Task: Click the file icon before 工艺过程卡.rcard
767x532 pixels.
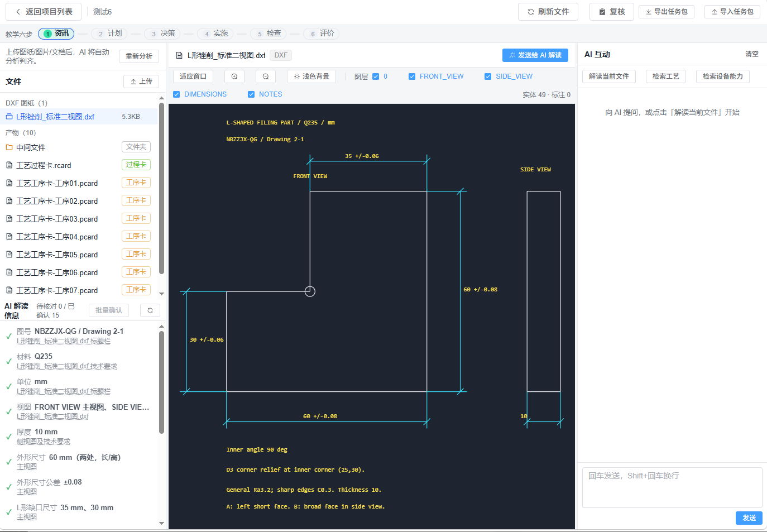Action: [x=9, y=165]
